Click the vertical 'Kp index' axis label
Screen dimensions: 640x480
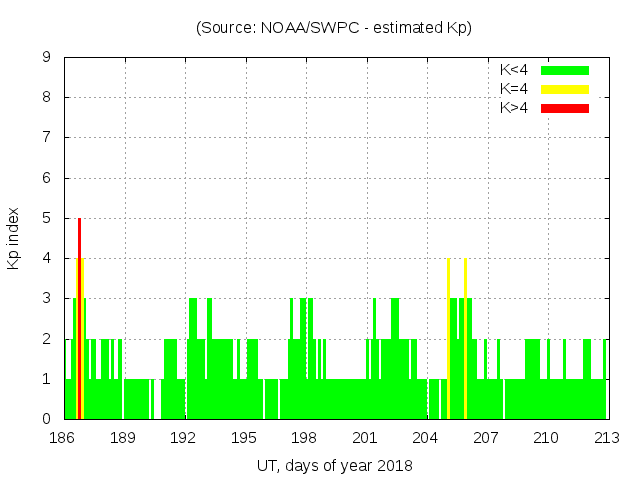(x=15, y=238)
